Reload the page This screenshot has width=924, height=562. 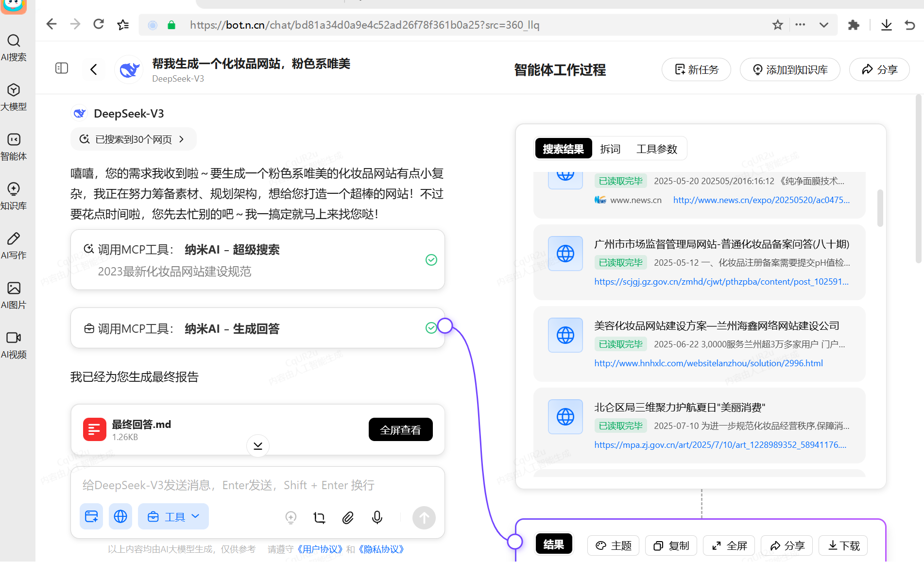[99, 24]
